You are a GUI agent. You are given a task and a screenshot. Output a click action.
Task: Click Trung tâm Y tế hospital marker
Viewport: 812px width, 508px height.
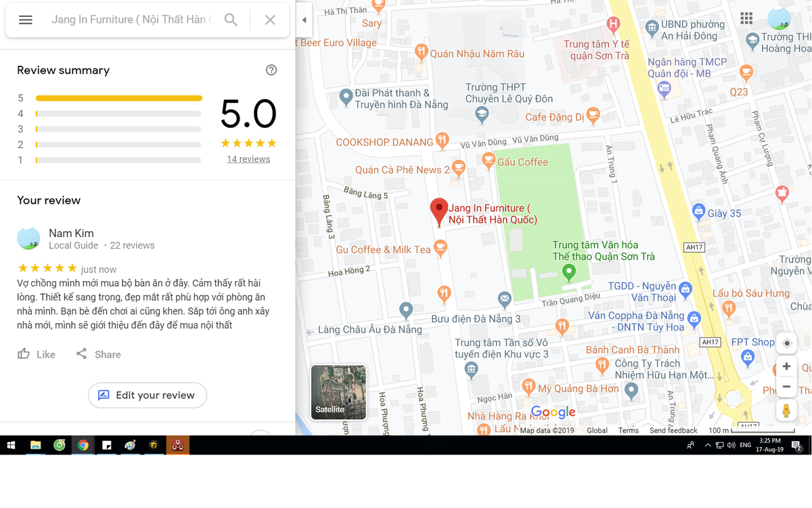[x=613, y=25]
